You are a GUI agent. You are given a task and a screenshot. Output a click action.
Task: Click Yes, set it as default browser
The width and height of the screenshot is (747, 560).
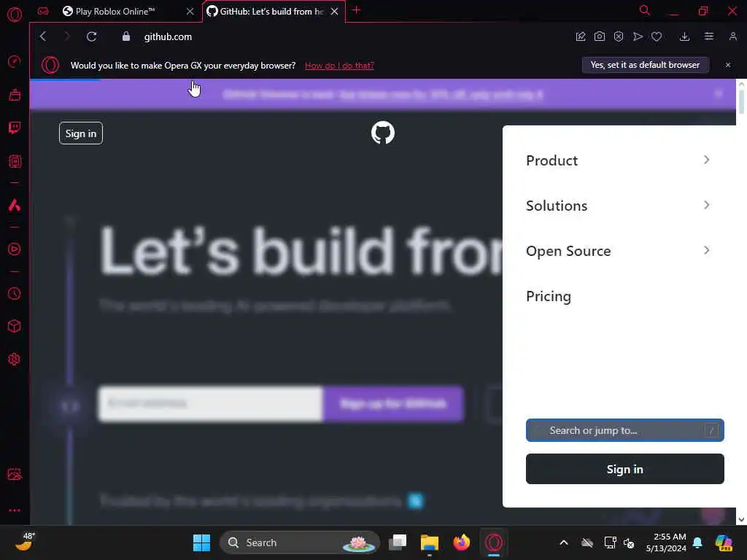pyautogui.click(x=646, y=65)
